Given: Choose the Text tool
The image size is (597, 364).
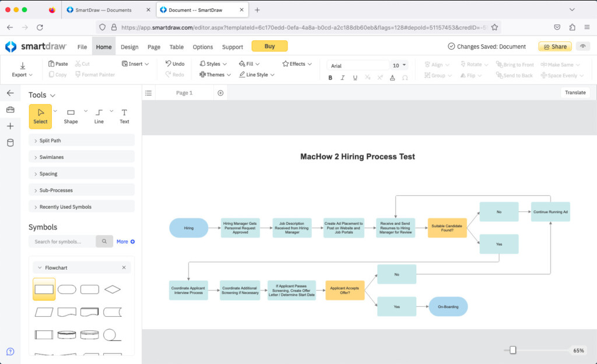Looking at the screenshot, I should pyautogui.click(x=124, y=116).
